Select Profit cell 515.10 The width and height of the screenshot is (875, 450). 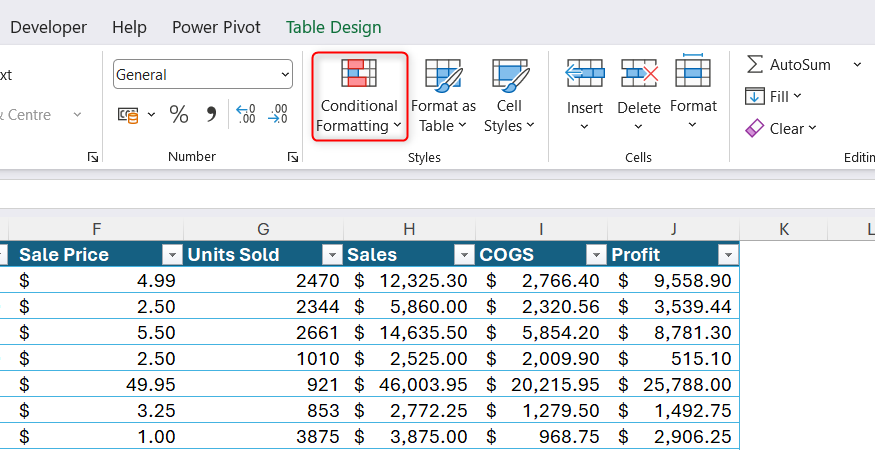(x=674, y=358)
